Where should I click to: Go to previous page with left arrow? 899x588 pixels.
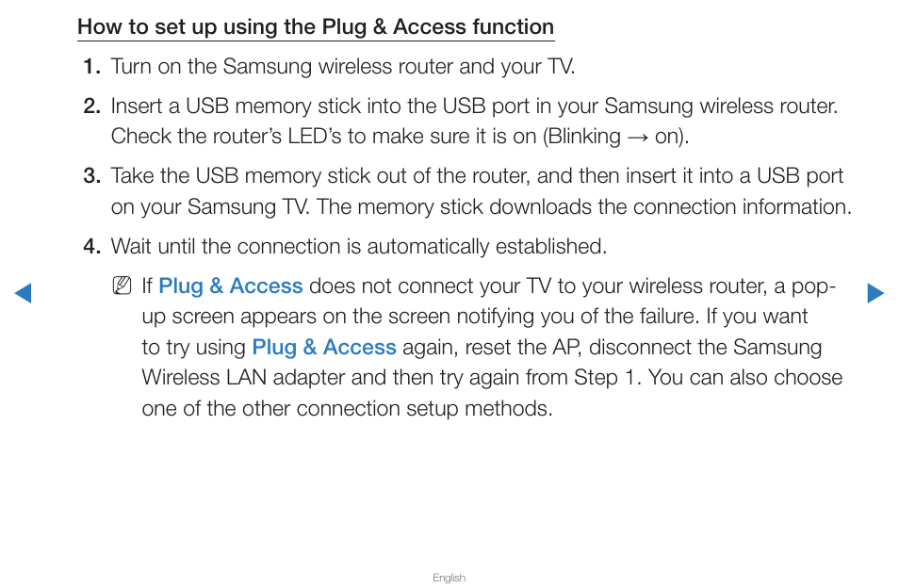click(x=23, y=293)
